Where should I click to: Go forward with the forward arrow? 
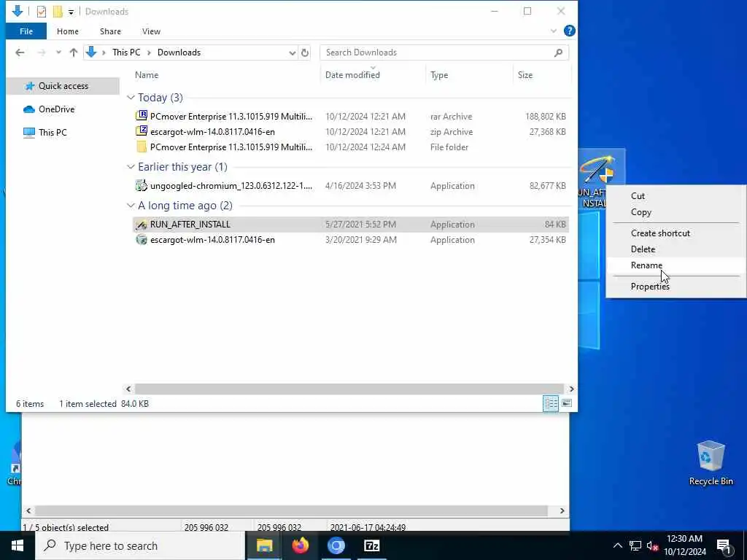pyautogui.click(x=42, y=52)
